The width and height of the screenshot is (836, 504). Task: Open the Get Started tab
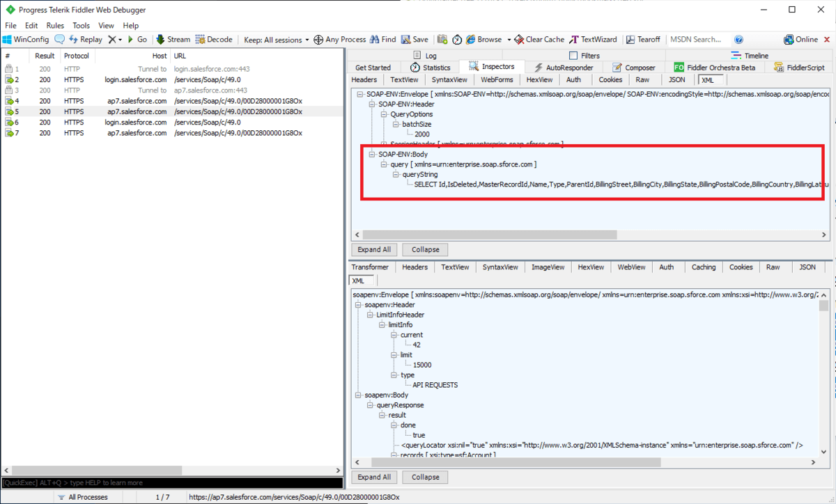pyautogui.click(x=373, y=68)
